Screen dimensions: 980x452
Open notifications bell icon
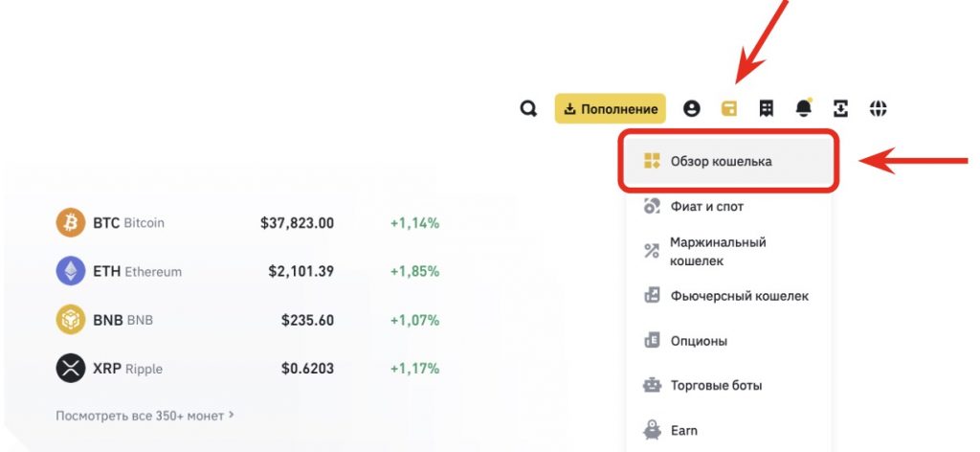click(804, 109)
